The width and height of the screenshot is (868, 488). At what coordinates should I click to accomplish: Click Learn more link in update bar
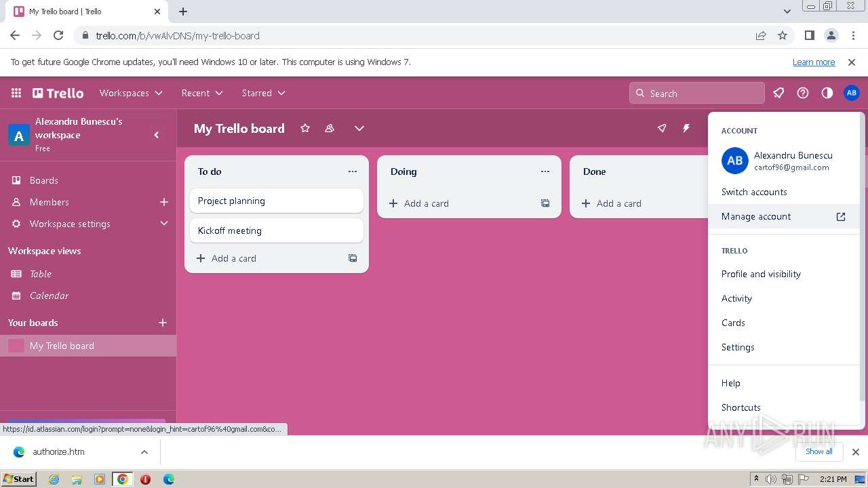[814, 62]
